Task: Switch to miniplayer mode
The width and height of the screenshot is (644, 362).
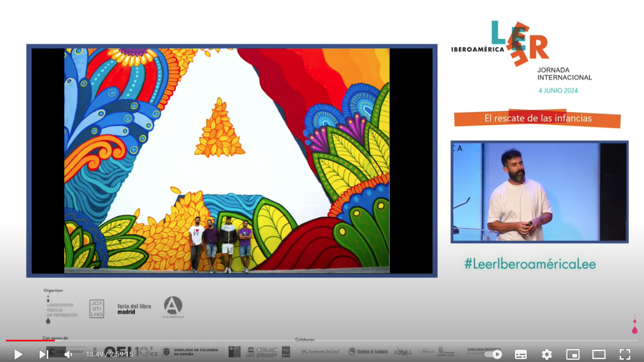Action: click(572, 354)
